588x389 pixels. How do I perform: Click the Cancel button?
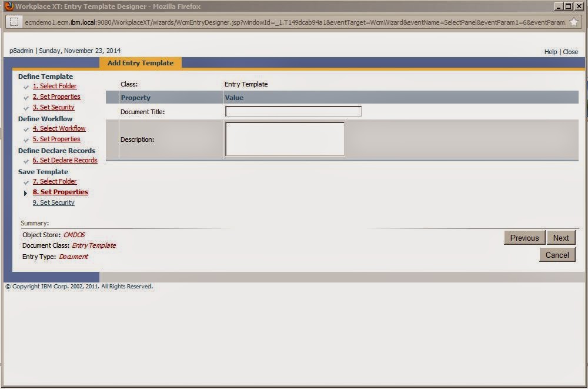coord(557,255)
